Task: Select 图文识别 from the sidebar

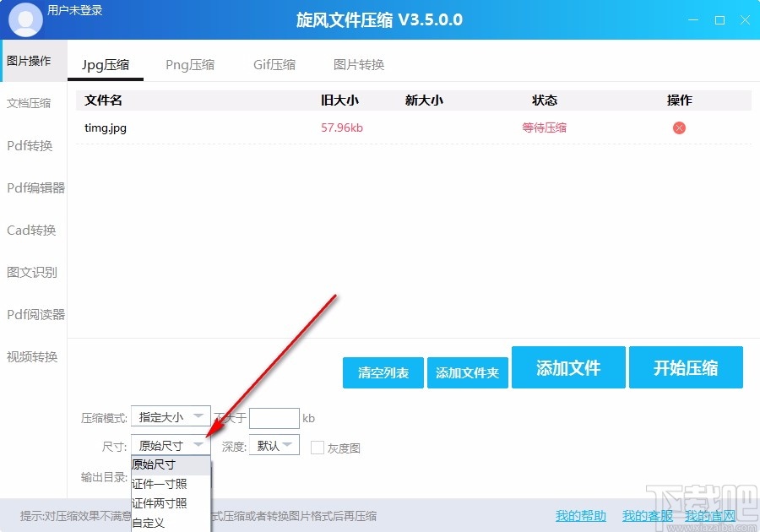Action: point(32,272)
